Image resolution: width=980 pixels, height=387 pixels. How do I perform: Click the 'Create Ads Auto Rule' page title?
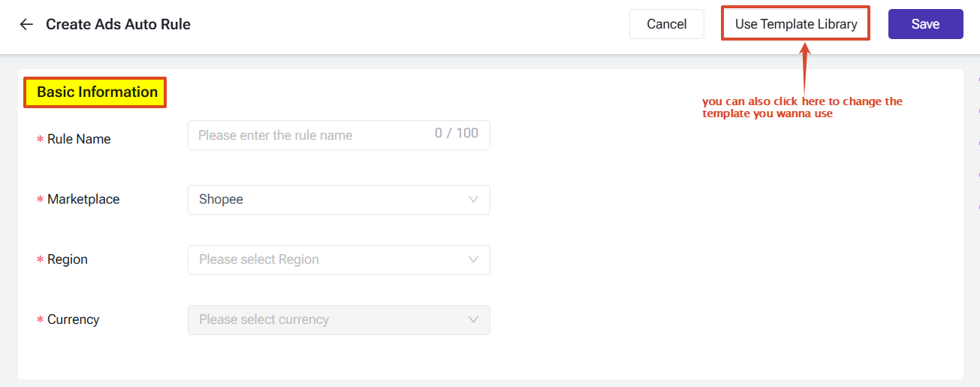pos(118,24)
